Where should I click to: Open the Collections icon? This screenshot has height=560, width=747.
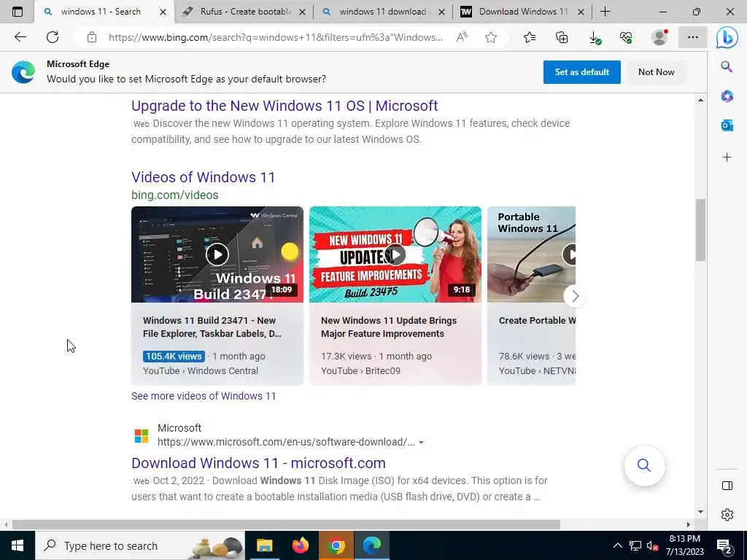pos(562,37)
